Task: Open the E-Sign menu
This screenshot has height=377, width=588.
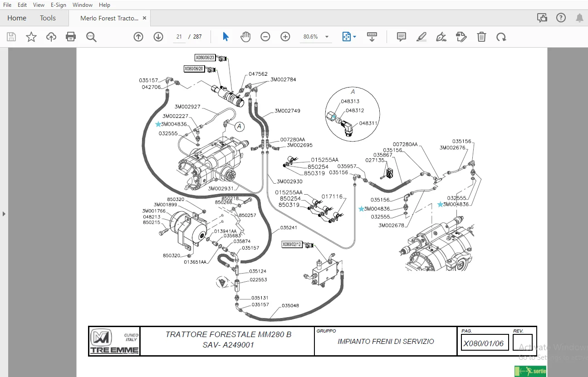Action: (58, 5)
